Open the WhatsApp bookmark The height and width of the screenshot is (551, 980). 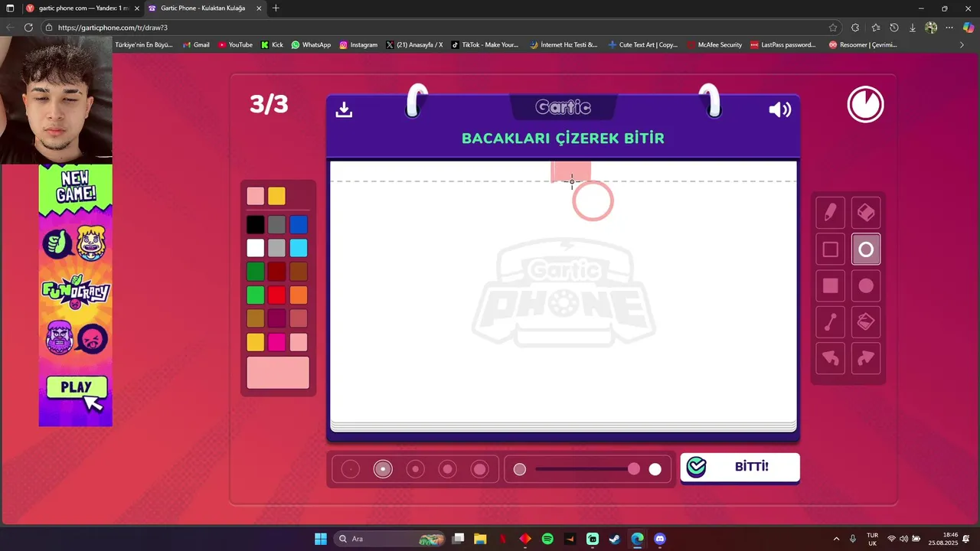coord(311,45)
